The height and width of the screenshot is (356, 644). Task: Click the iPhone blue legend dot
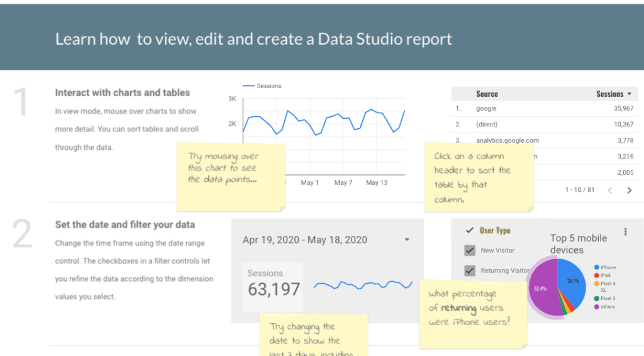(596, 267)
